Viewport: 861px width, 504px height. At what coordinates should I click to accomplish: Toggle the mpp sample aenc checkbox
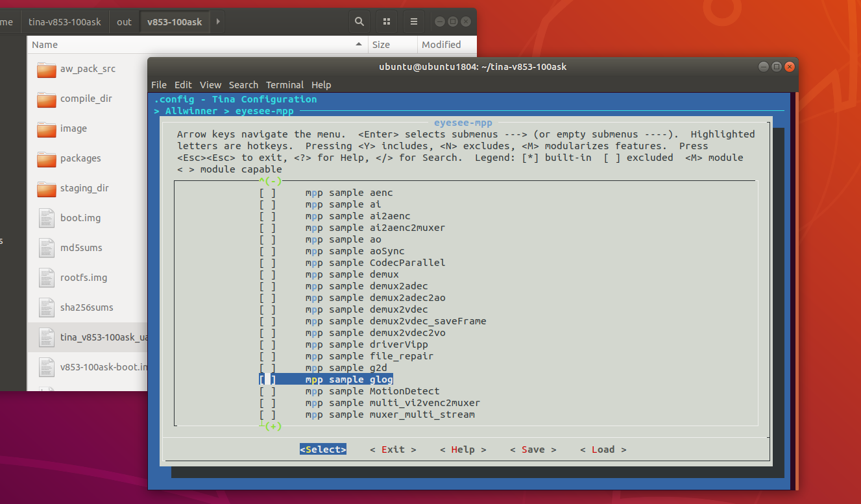point(267,193)
